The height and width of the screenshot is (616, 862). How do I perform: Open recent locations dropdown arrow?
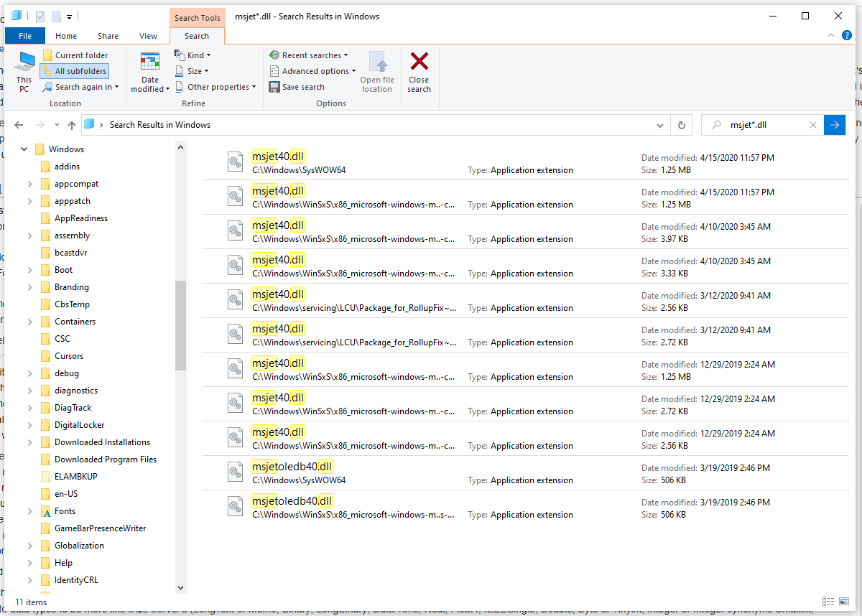tap(57, 125)
